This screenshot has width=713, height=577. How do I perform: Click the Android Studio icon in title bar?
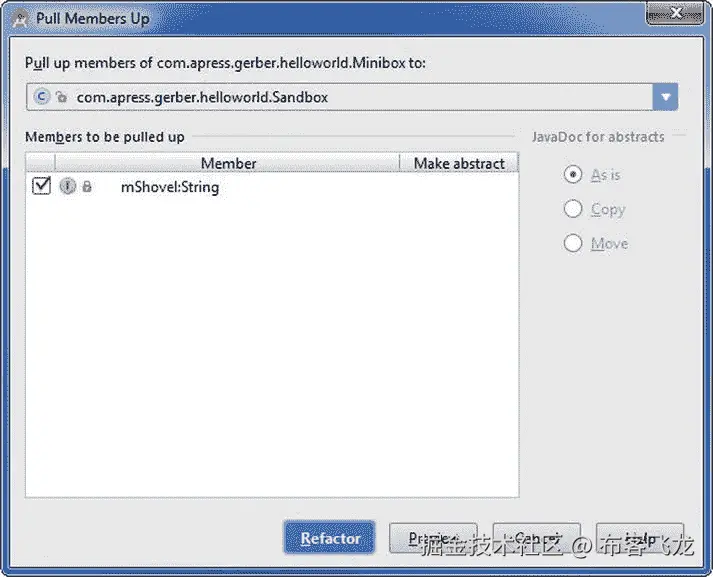tap(20, 19)
